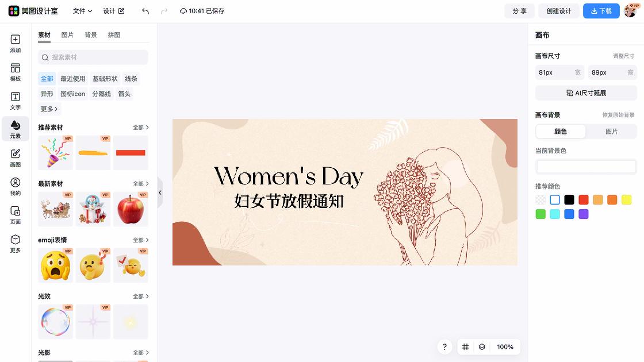
Task: Expand 全部 for 推荐素材
Action: [140, 128]
